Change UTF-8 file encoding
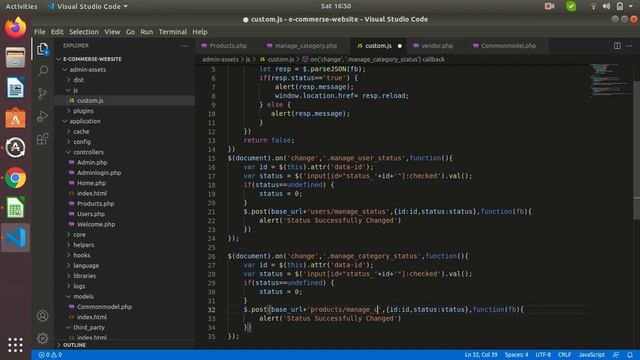 click(543, 355)
